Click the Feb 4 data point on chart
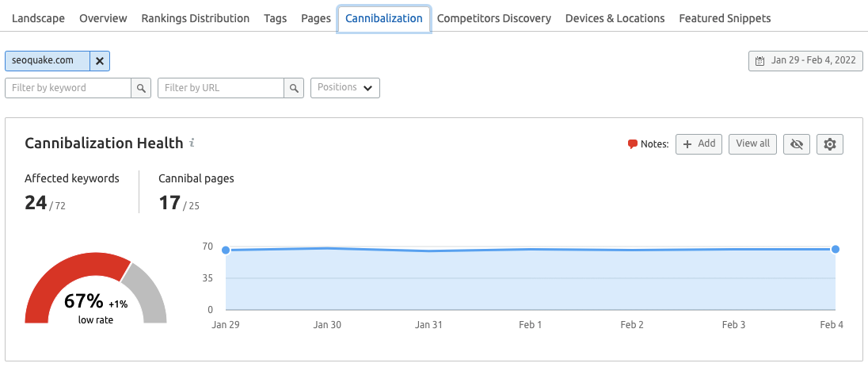 (x=836, y=249)
